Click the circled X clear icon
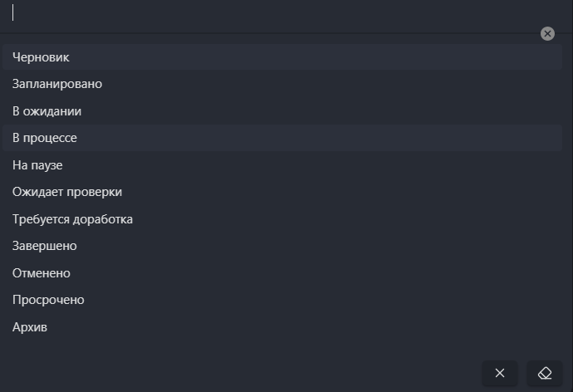This screenshot has height=392, width=573. pos(547,33)
